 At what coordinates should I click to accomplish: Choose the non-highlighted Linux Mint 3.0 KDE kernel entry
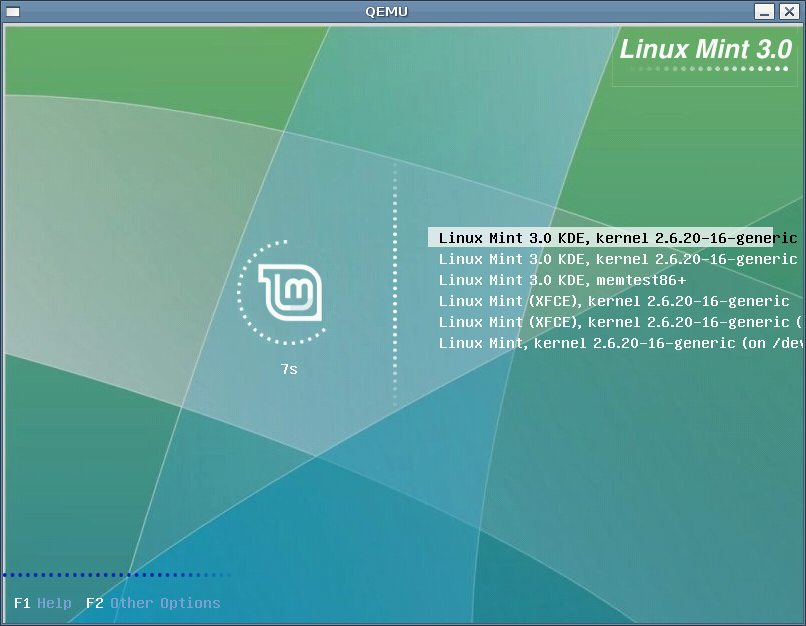point(618,259)
